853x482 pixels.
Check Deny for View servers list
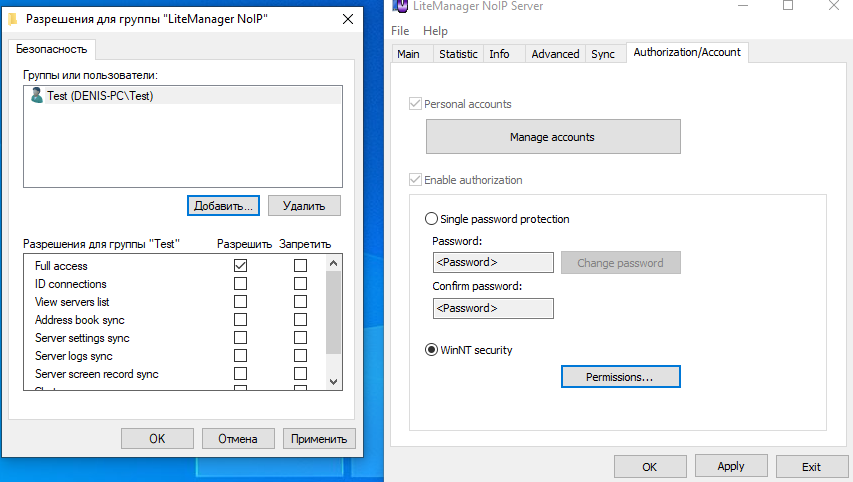(300, 301)
